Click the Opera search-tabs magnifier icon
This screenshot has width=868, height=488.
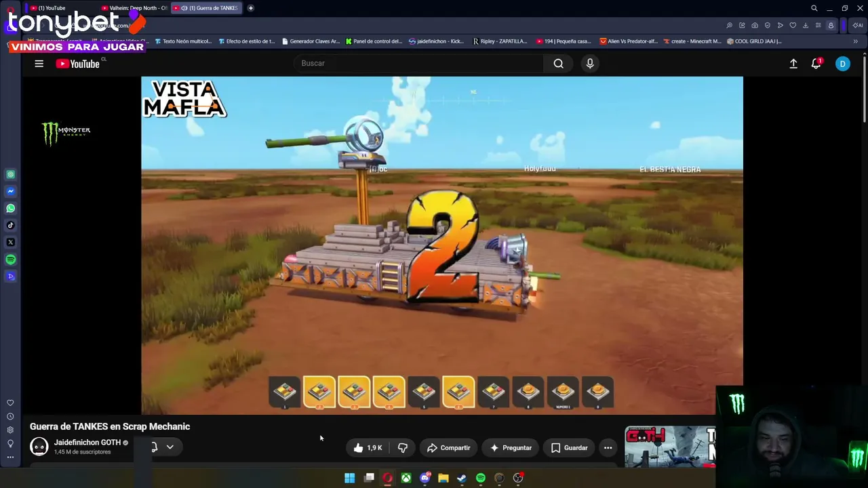tap(814, 8)
